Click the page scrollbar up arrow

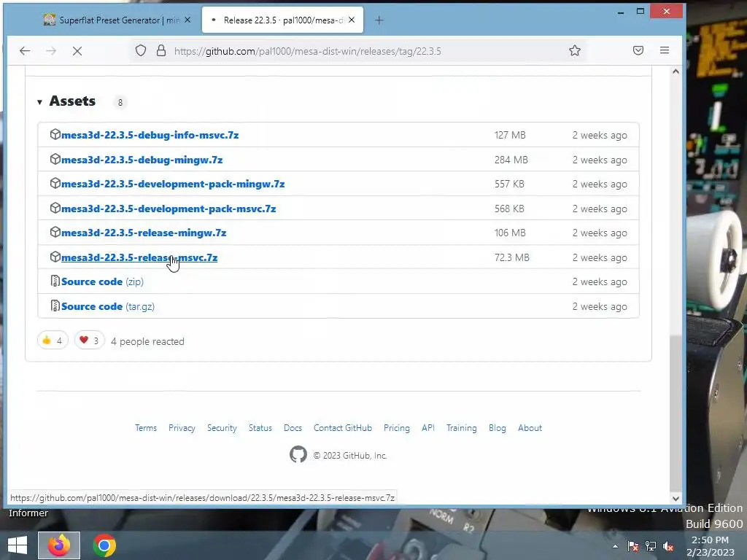pos(676,71)
